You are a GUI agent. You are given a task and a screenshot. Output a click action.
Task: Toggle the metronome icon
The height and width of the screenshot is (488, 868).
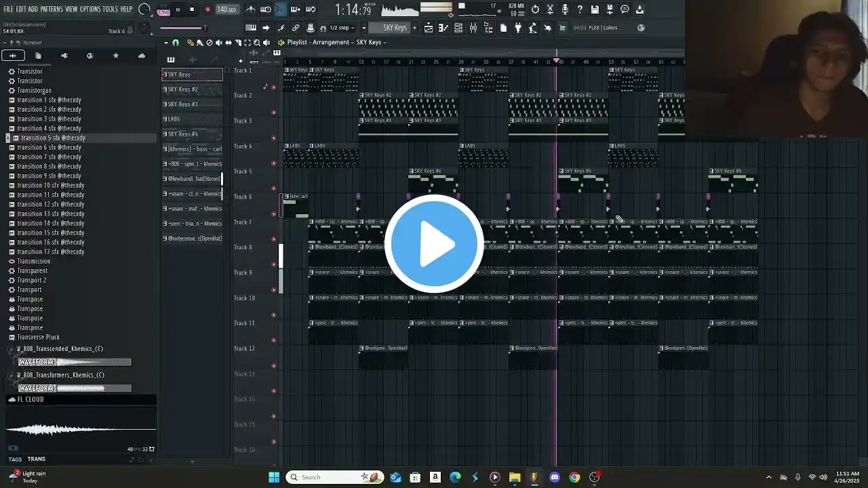(251, 9)
